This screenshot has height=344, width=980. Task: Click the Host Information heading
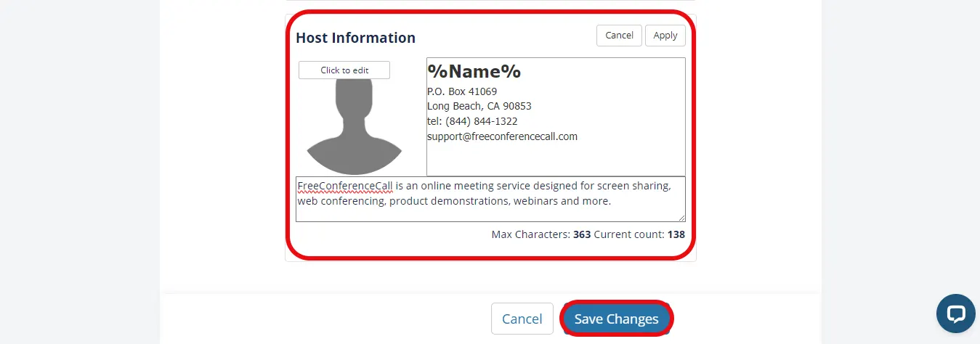[355, 38]
